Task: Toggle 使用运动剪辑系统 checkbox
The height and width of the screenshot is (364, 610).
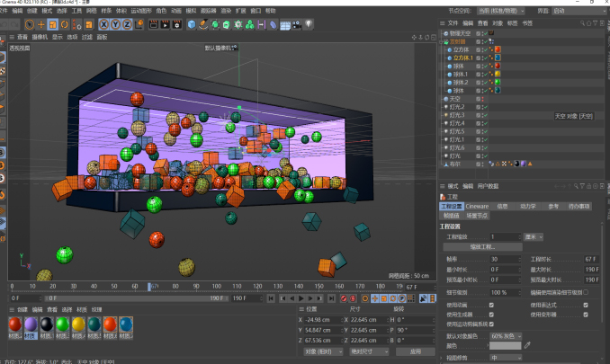Action: tap(491, 324)
